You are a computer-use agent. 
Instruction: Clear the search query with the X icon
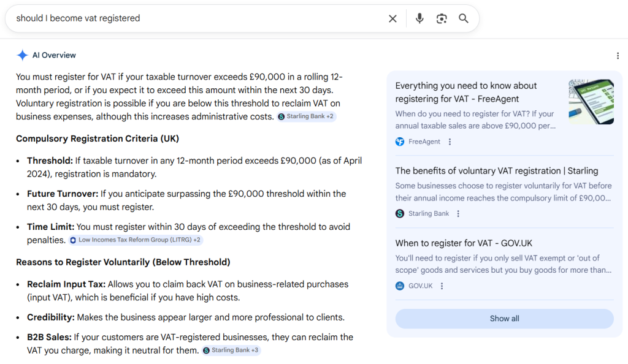392,18
